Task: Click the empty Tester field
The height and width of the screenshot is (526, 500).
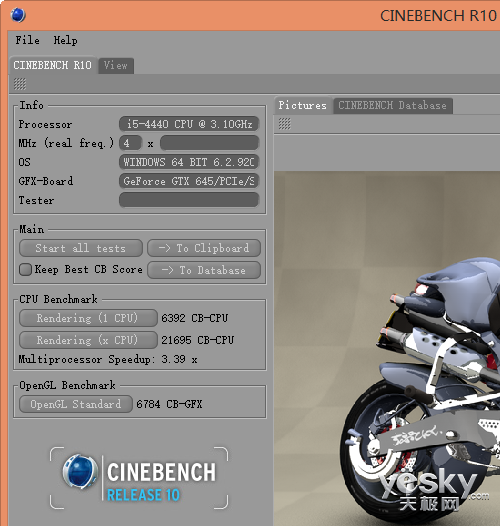Action: pos(189,200)
